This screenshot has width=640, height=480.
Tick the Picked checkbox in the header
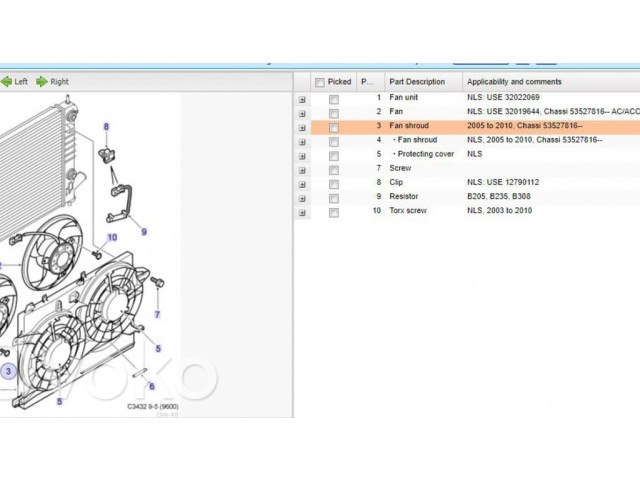(x=319, y=82)
